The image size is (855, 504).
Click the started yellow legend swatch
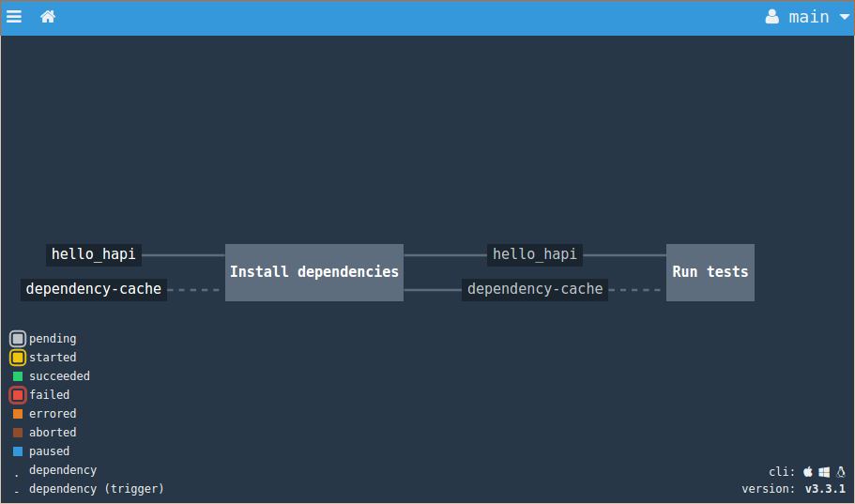tap(18, 358)
